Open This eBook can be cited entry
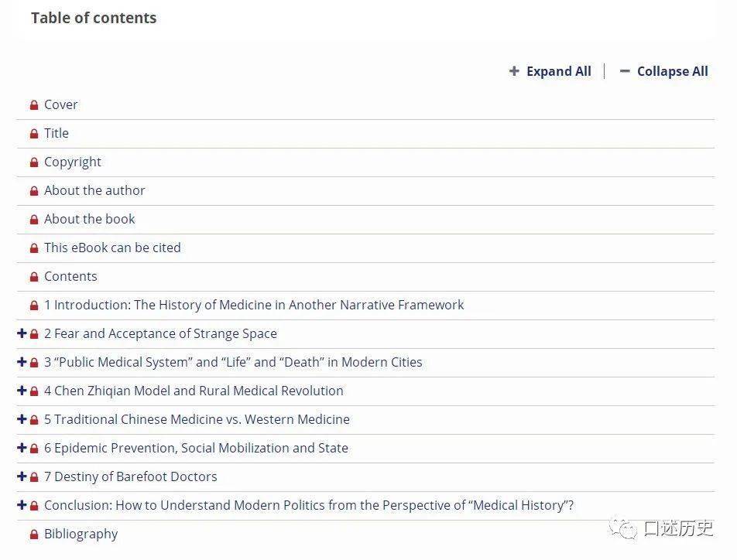The image size is (737, 560). click(112, 248)
